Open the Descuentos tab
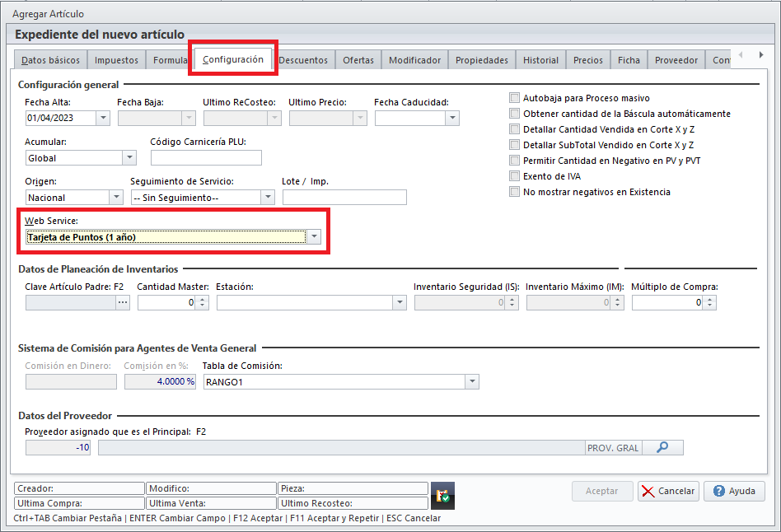 tap(303, 60)
